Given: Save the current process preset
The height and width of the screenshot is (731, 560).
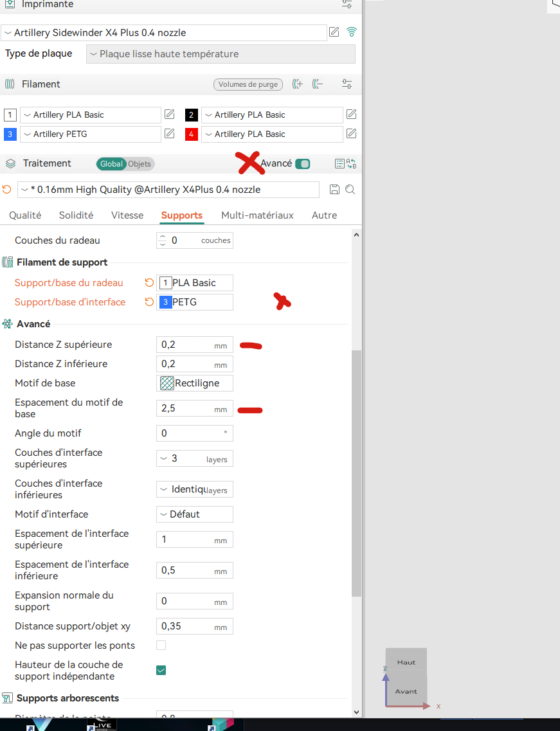Looking at the screenshot, I should coord(334,189).
